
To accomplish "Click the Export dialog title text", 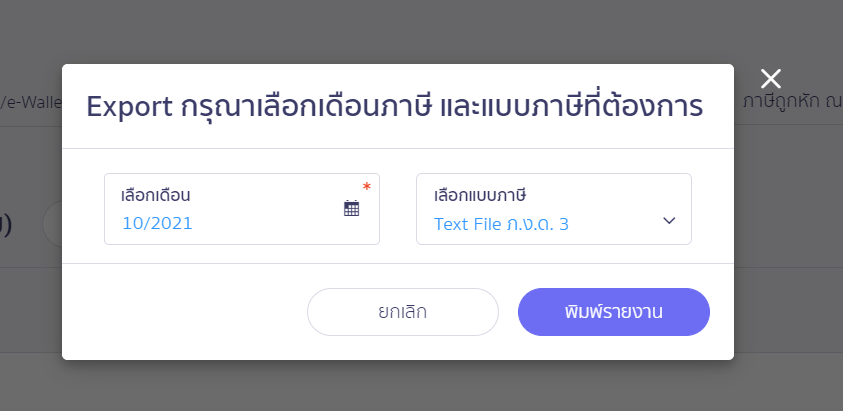I will pyautogui.click(x=394, y=106).
